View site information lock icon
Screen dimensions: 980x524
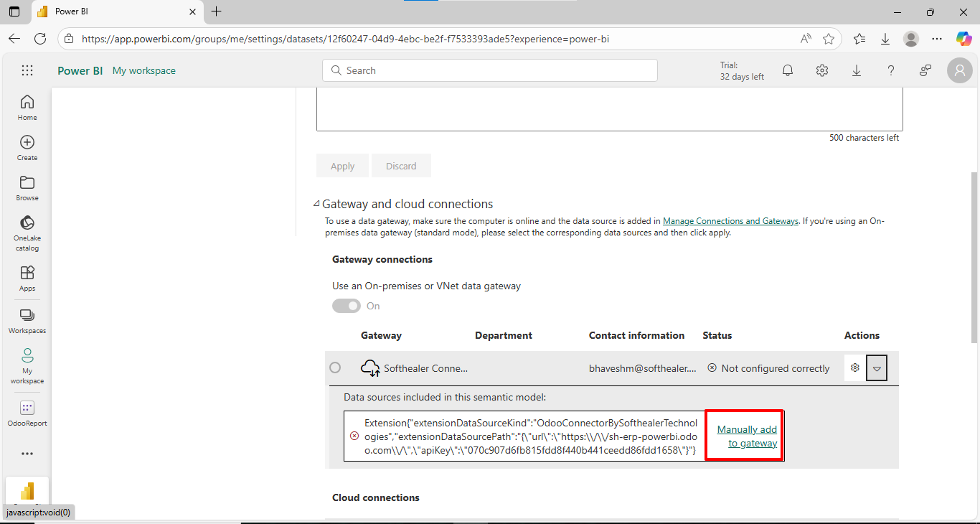pyautogui.click(x=69, y=39)
